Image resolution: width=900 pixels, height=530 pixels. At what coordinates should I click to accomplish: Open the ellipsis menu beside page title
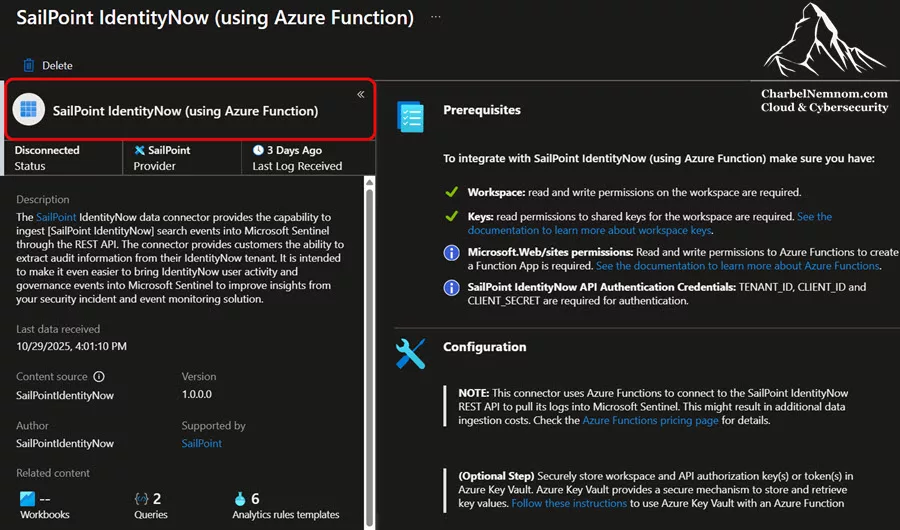(436, 17)
